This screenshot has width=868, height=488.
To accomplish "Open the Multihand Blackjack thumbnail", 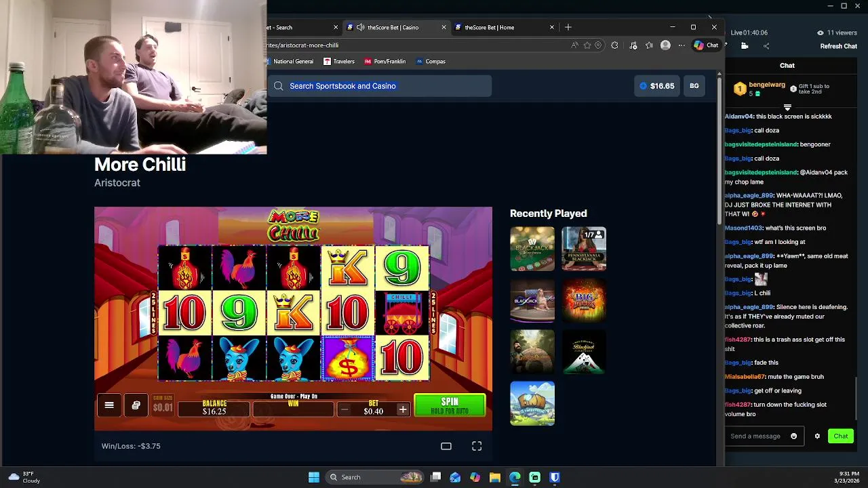I will 584,352.
